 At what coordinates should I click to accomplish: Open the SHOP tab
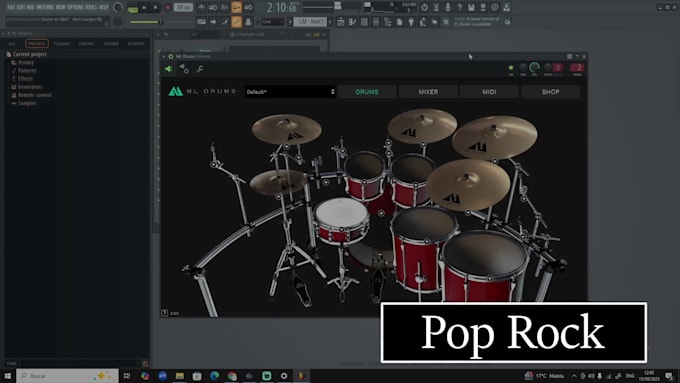[550, 92]
